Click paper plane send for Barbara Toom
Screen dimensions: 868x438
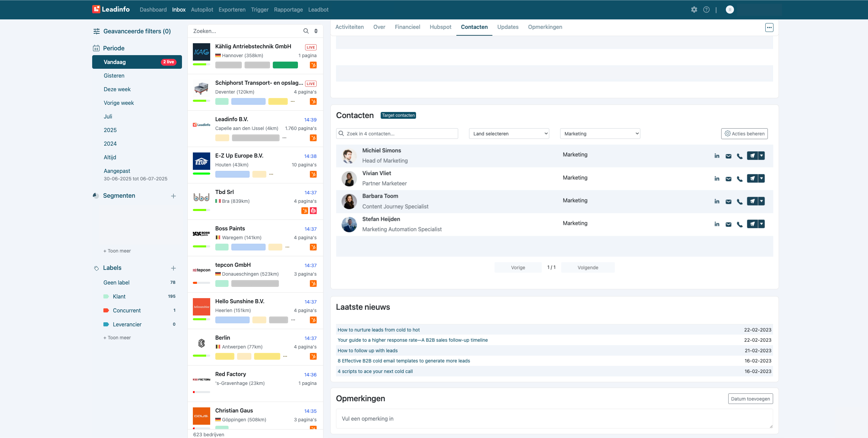pyautogui.click(x=752, y=201)
